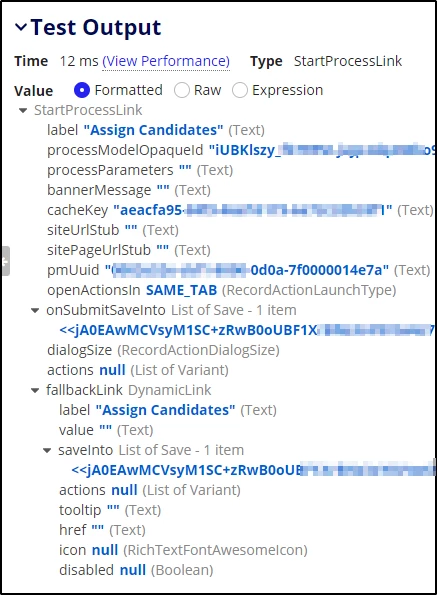Viewport: 437px width, 595px height.
Task: Select the Expression value option
Action: 240,90
